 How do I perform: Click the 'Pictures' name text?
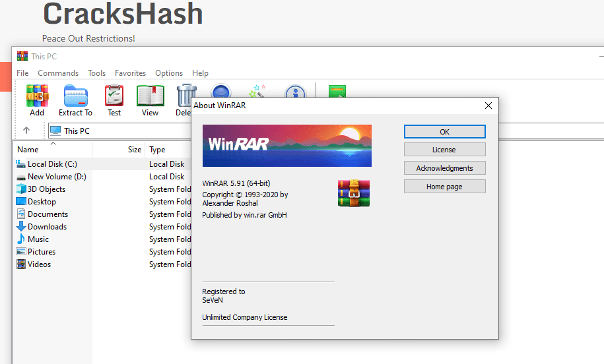point(42,252)
